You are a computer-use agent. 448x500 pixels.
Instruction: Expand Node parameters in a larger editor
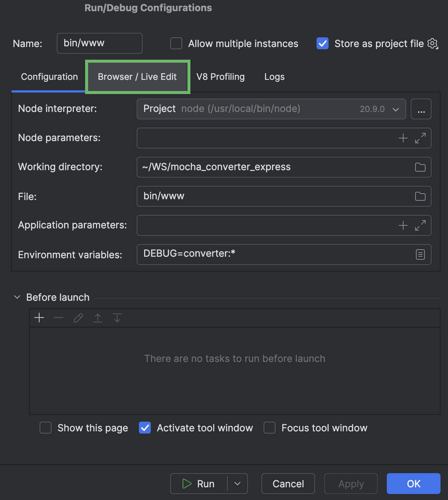[x=421, y=138]
